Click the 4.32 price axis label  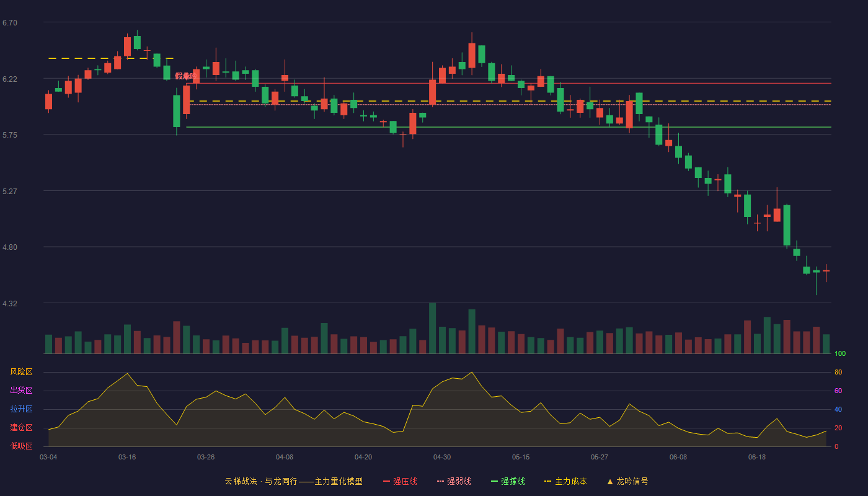click(10, 304)
